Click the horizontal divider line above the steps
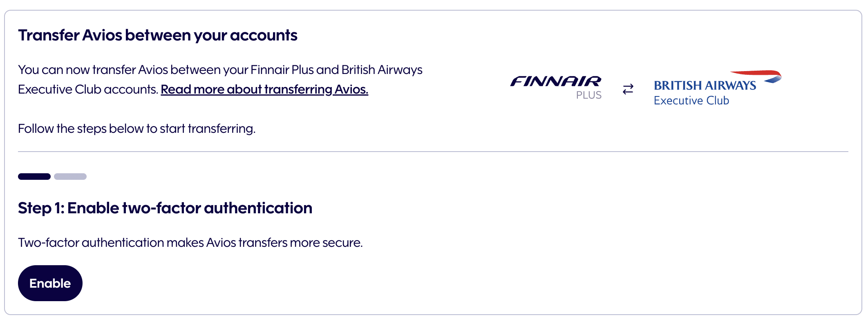The height and width of the screenshot is (322, 868). click(433, 152)
